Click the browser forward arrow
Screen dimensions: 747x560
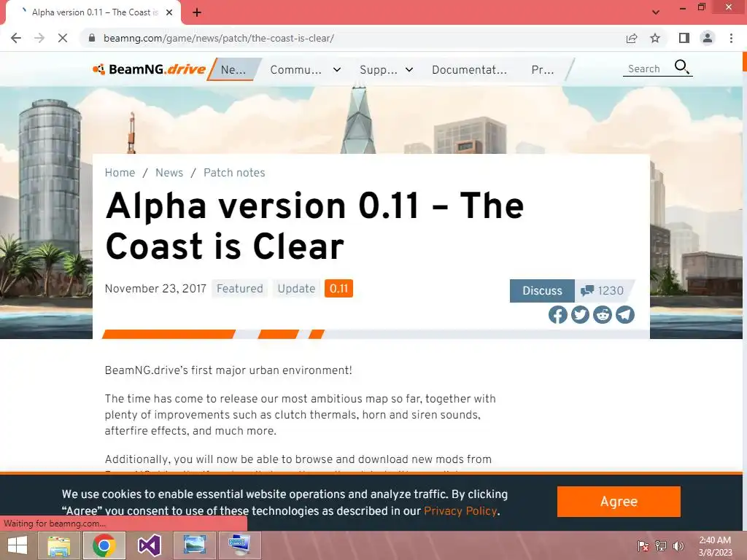[39, 38]
